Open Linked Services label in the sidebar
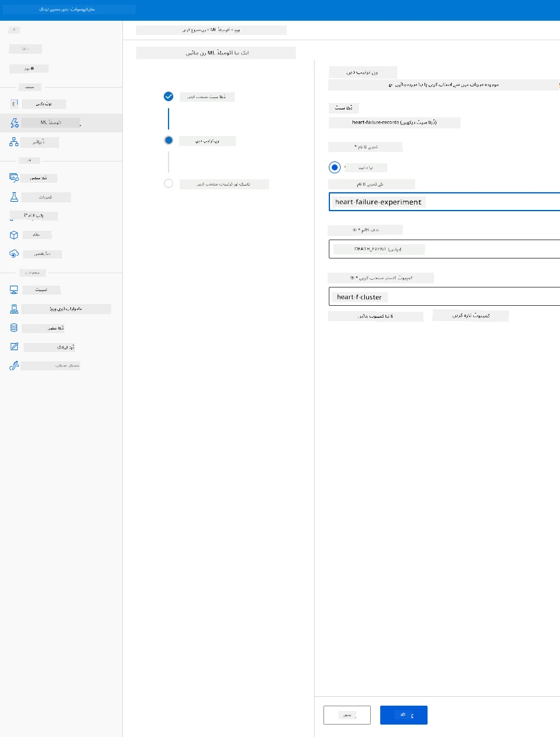This screenshot has width=560, height=737. click(x=51, y=366)
